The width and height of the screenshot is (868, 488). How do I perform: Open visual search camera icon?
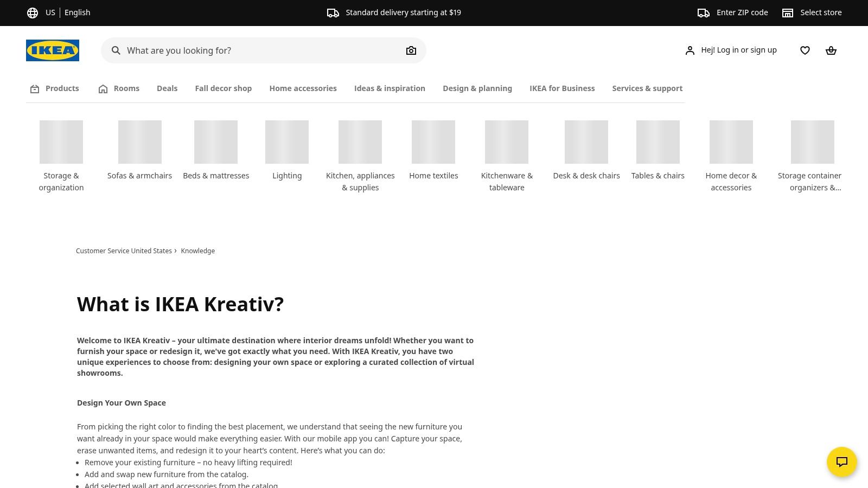411,50
